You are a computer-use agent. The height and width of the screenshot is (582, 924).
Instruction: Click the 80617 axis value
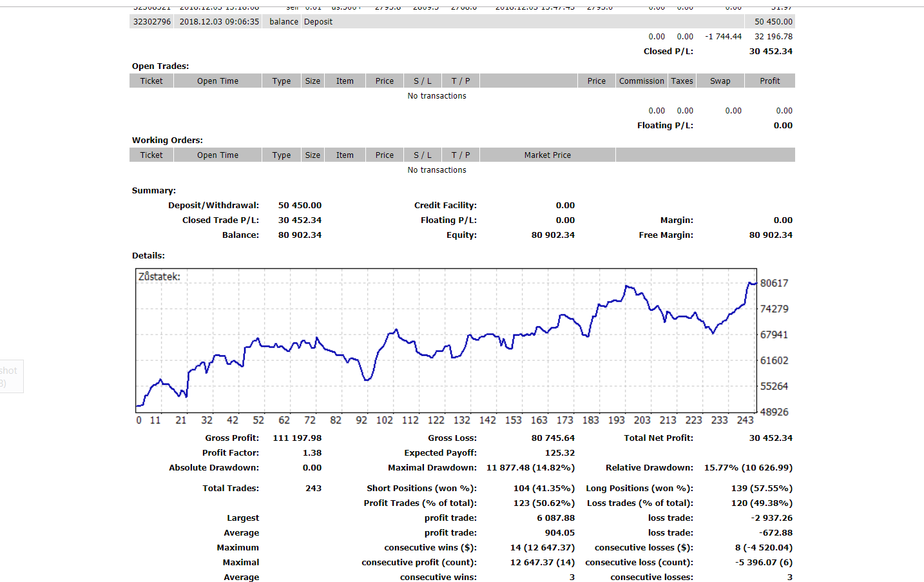click(774, 284)
